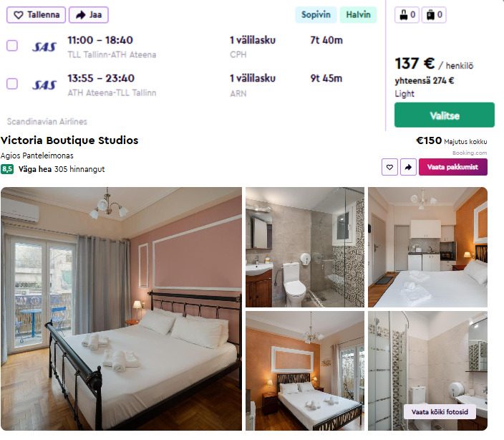The image size is (504, 440).
Task: Open the bathroom with toilet photo
Action: pos(305,247)
